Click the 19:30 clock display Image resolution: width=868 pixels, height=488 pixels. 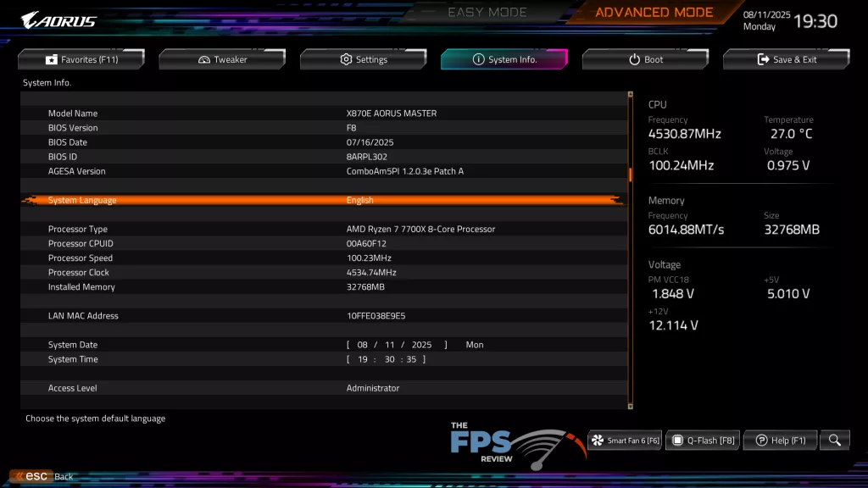click(815, 21)
